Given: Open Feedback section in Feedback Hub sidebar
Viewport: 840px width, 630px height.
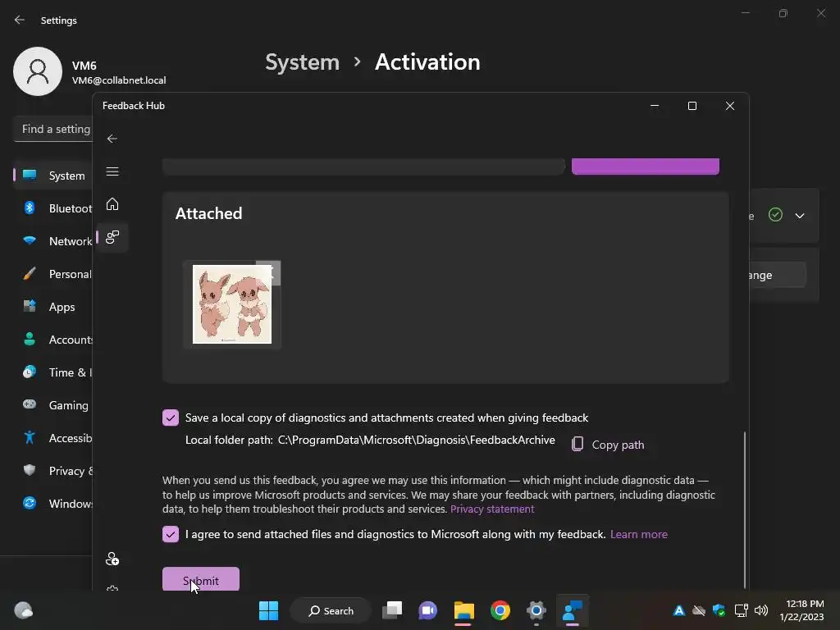Looking at the screenshot, I should 112,237.
